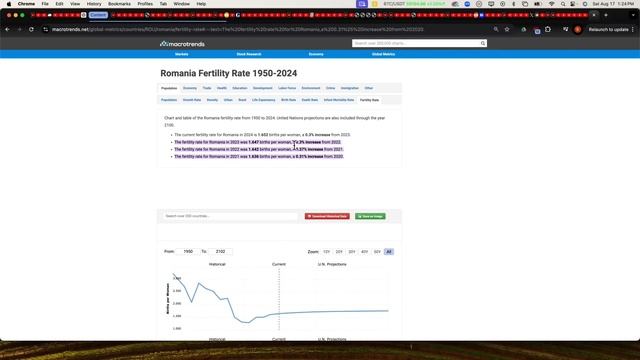
Task: Focus the macrotrends chart search field
Action: tap(416, 43)
